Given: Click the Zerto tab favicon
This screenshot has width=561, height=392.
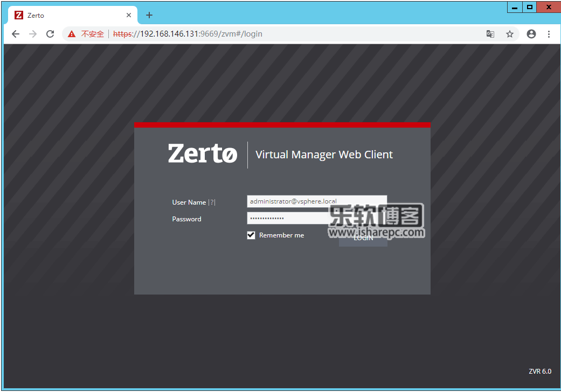Looking at the screenshot, I should (19, 15).
